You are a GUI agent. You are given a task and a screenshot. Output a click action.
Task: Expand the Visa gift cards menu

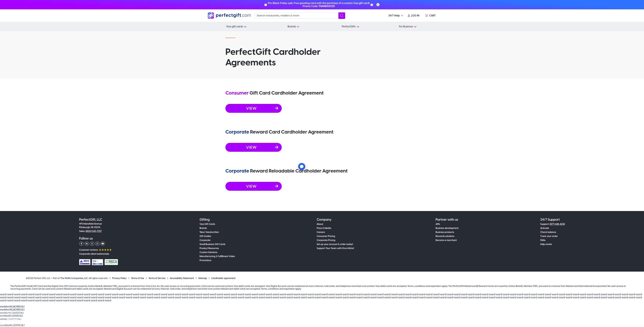pyautogui.click(x=236, y=27)
